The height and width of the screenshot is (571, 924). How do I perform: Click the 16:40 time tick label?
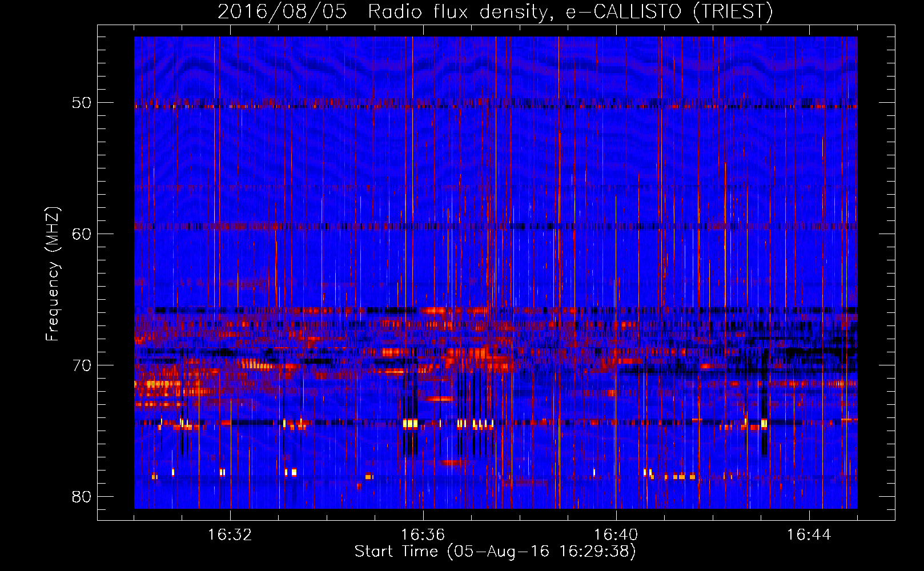click(616, 535)
